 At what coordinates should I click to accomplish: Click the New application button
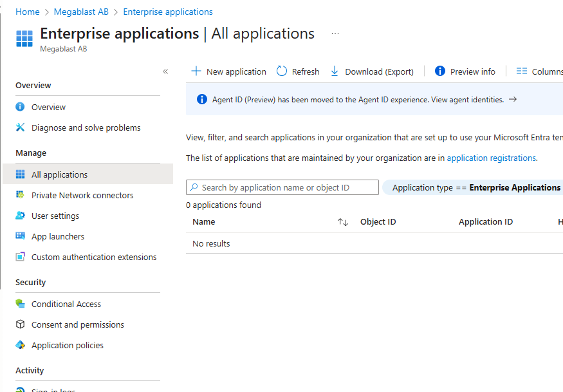click(229, 71)
